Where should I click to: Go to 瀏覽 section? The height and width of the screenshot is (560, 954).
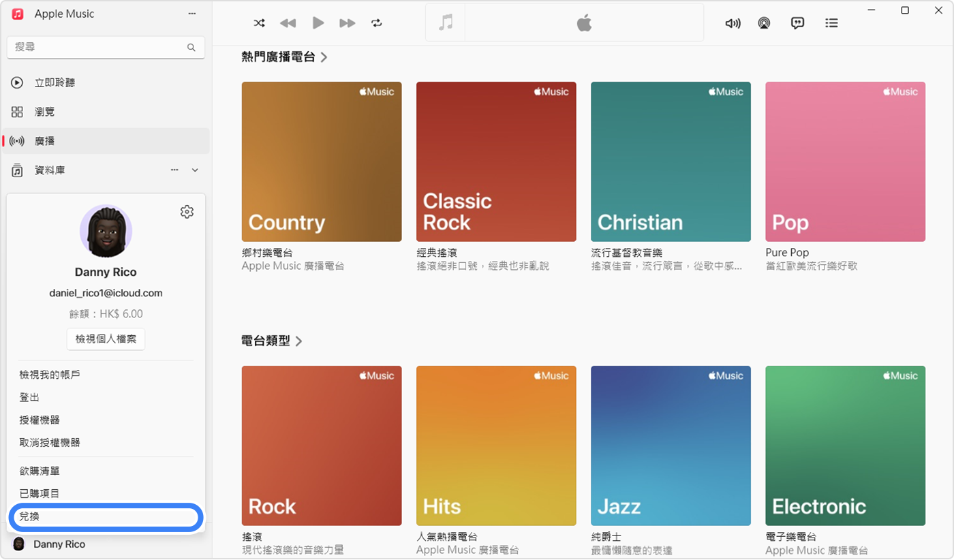pyautogui.click(x=106, y=112)
